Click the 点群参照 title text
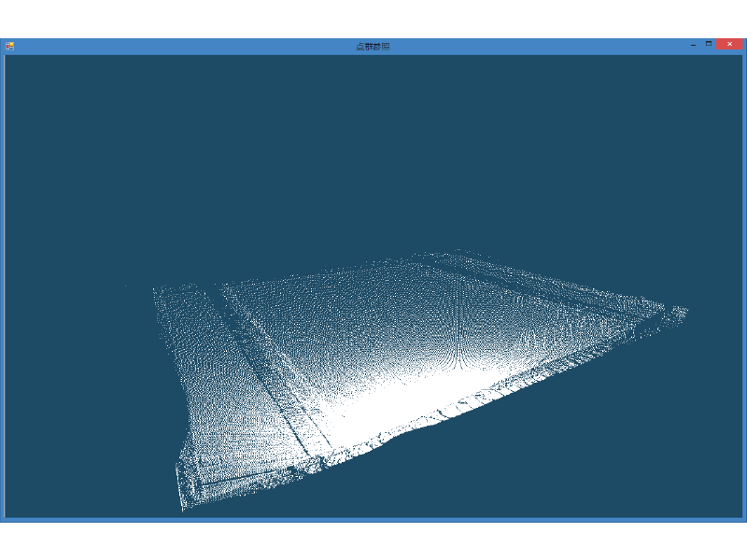747x560 pixels. pos(373,46)
